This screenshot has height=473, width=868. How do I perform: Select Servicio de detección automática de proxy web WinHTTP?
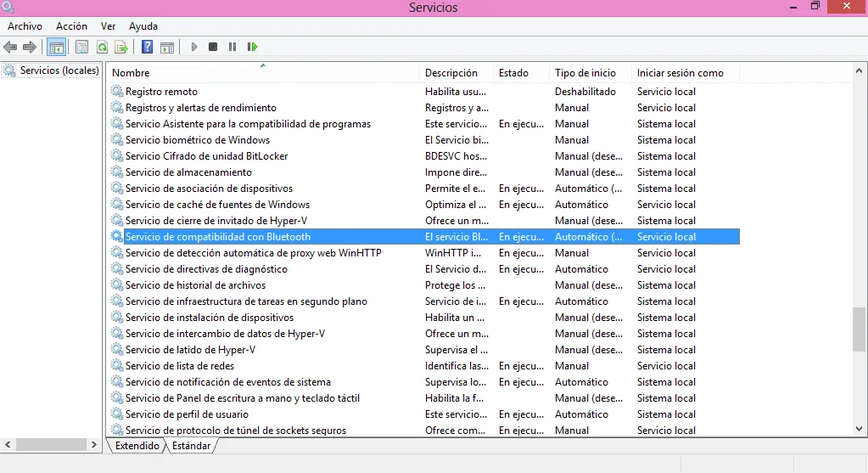coord(254,252)
